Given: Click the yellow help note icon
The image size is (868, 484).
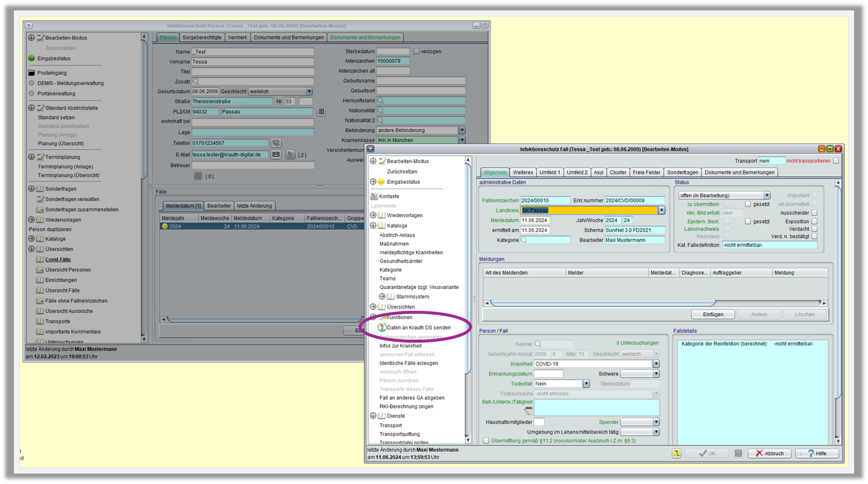Looking at the screenshot, I should tap(676, 454).
